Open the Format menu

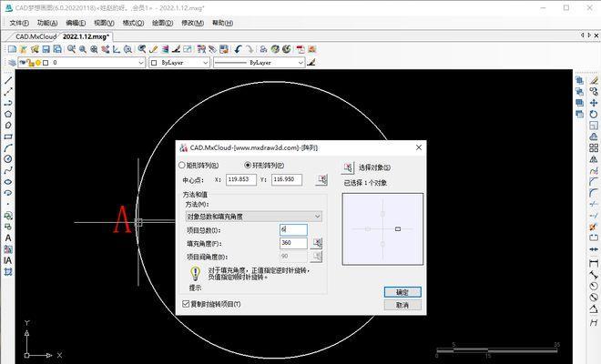point(133,23)
